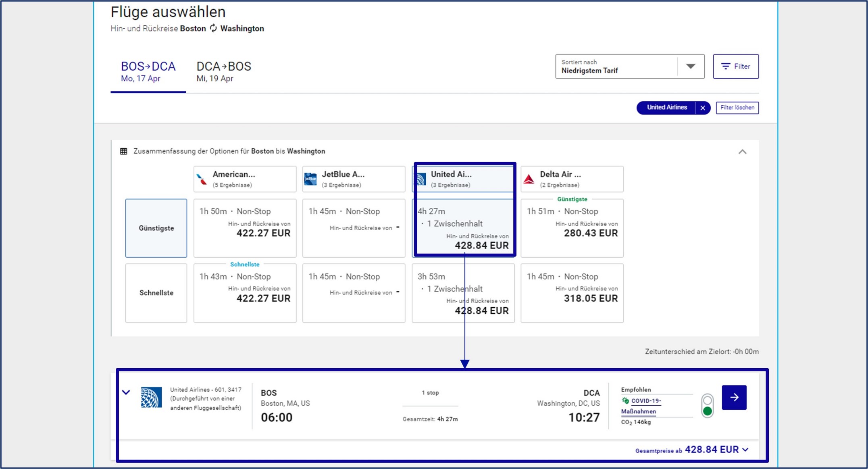Viewport: 868px width, 469px height.
Task: Click the American Airlines logo icon
Action: point(202,179)
